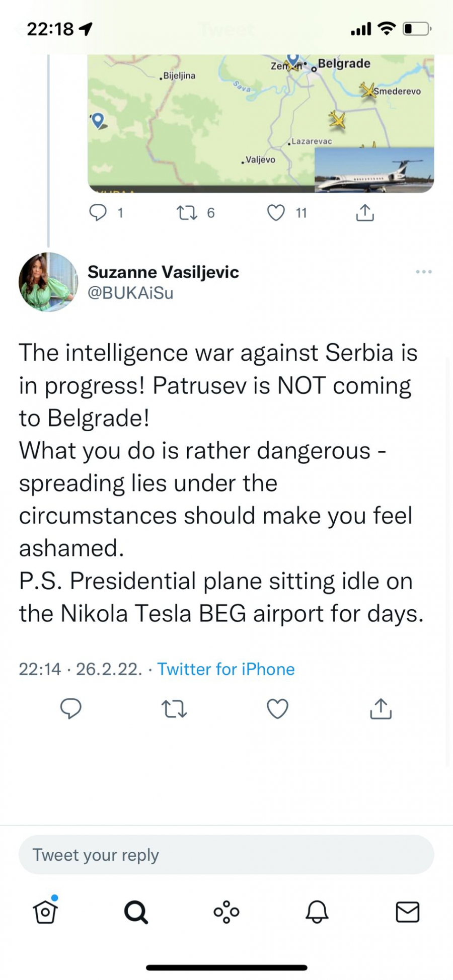Retweet Suzanne's tweet with the retweet icon
This screenshot has height=980, width=453.
point(174,709)
